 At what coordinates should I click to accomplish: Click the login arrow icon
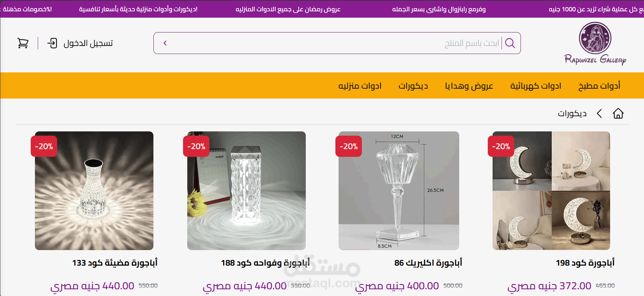[x=52, y=43]
